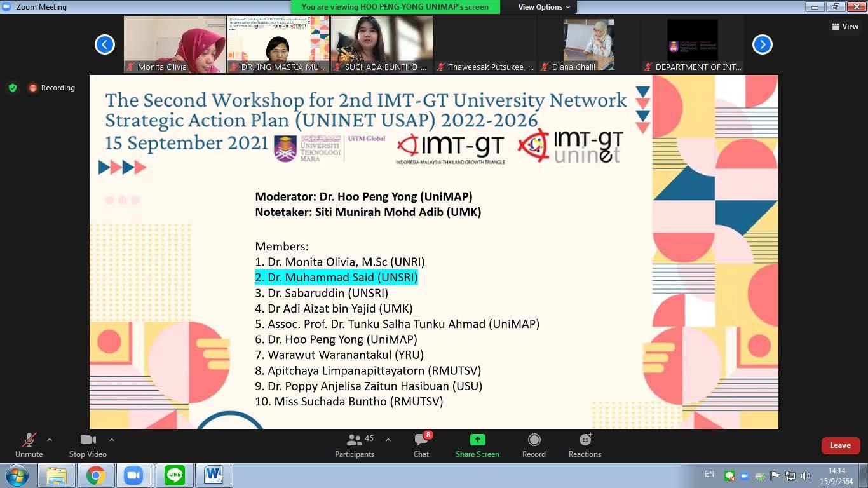This screenshot has height=488, width=868.
Task: Select Thaweesak Putsukee's video tile
Action: tap(485, 44)
